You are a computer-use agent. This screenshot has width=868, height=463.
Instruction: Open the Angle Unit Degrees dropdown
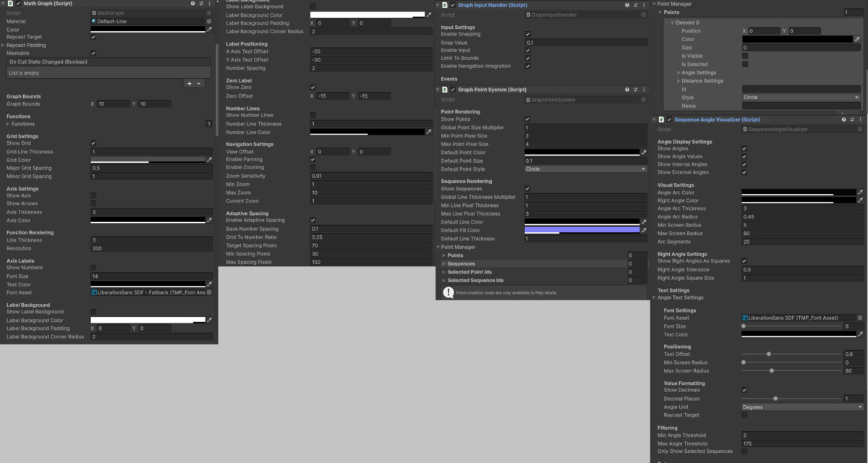pyautogui.click(x=801, y=407)
